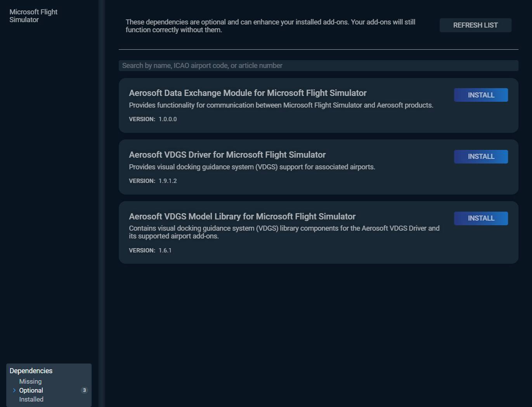Screen dimensions: 532x407
Task: Click the optional dependencies explanation text
Action: [270, 26]
